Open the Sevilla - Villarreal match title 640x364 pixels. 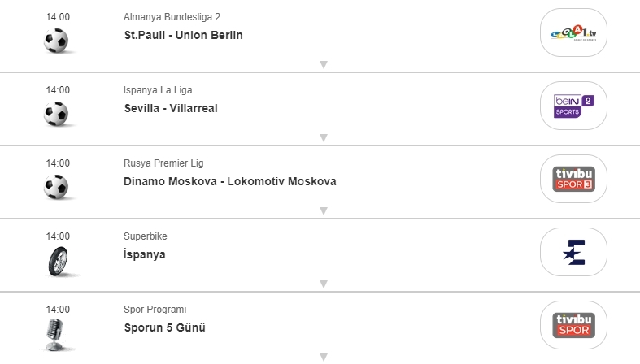click(171, 108)
